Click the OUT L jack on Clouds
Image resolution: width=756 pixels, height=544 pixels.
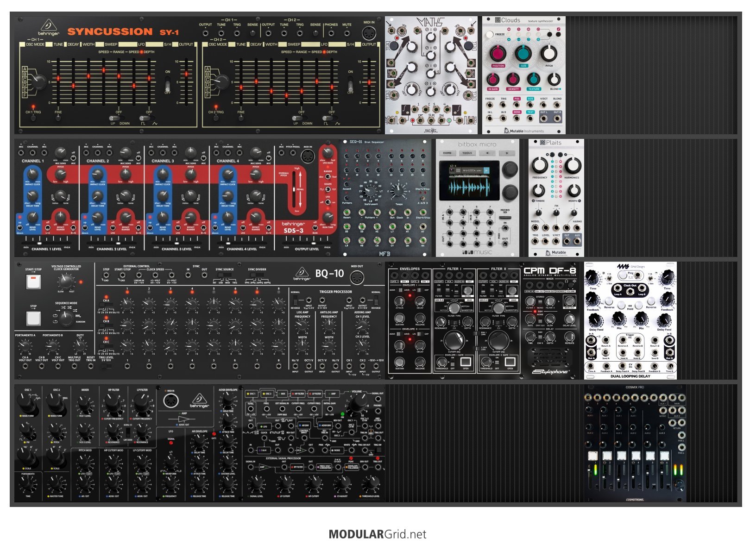tap(544, 118)
